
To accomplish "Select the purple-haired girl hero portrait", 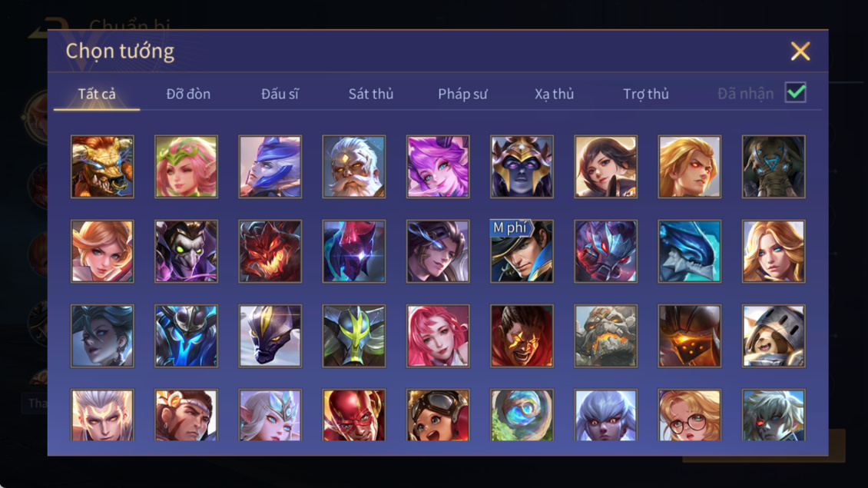I will 438,167.
